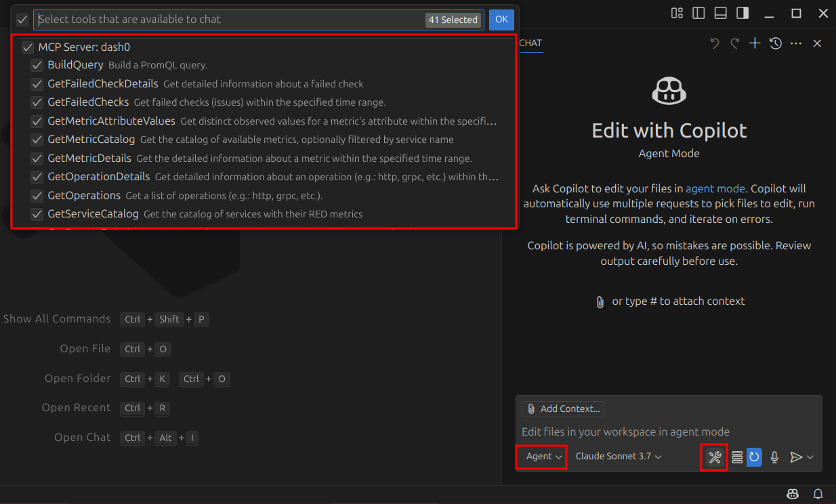Viewport: 836px width, 504px height.
Task: Click the Copilot status bar icon
Action: click(792, 494)
